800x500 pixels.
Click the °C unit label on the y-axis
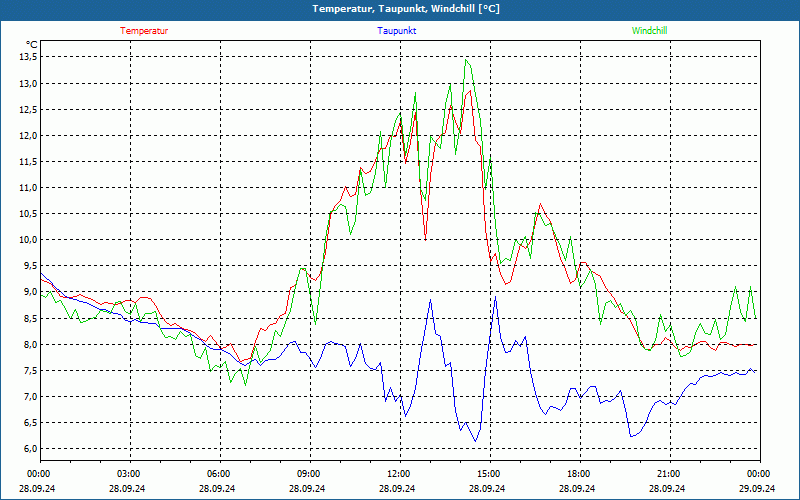[31, 44]
